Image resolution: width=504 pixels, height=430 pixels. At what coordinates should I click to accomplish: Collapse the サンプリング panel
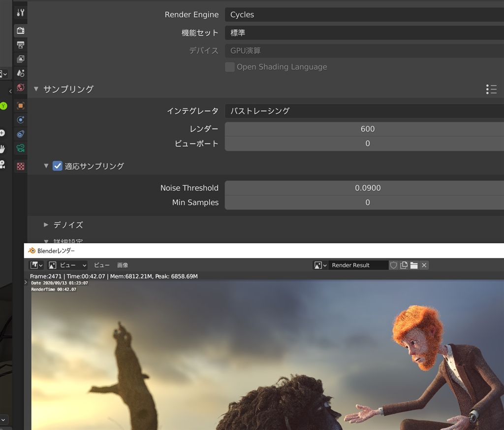[36, 89]
